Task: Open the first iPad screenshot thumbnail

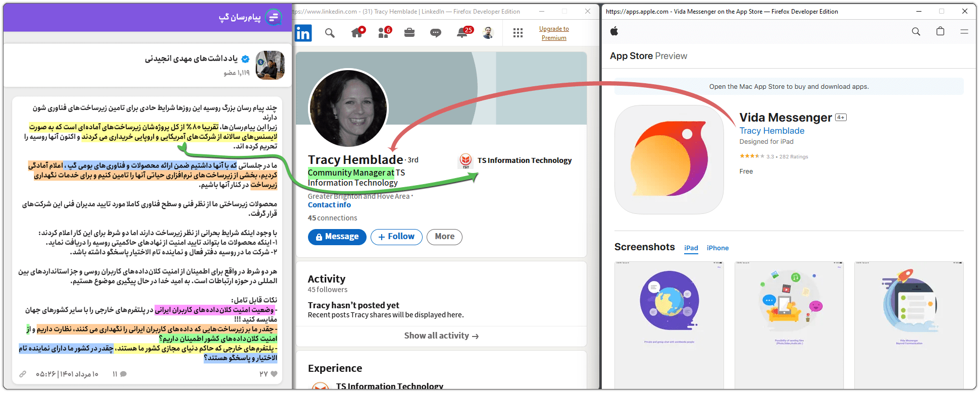Action: pos(669,324)
